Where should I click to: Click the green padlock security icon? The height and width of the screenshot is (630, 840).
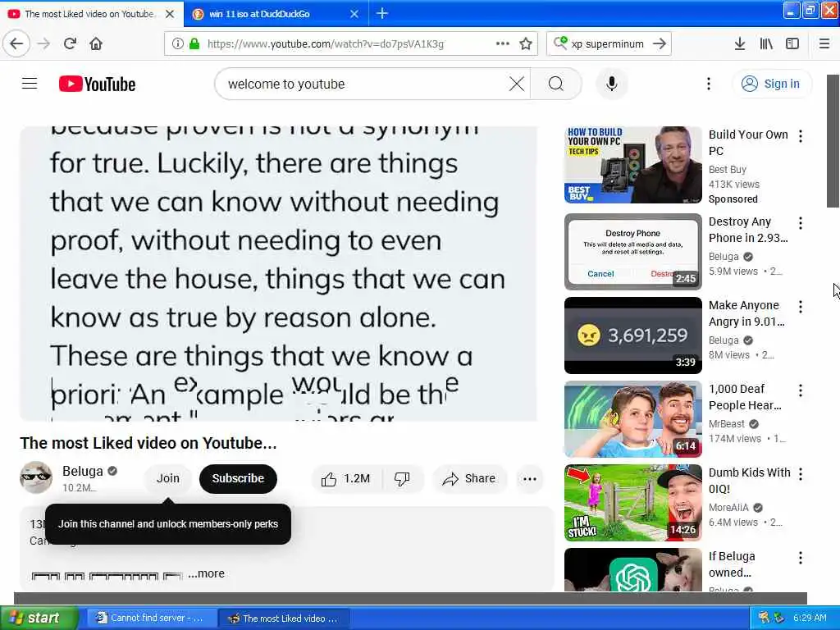coord(194,43)
